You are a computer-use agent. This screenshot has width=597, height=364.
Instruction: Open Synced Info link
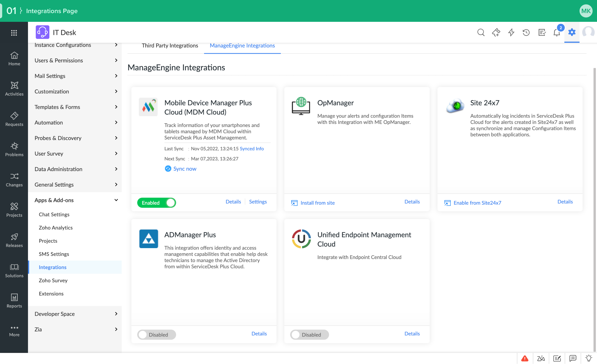pyautogui.click(x=252, y=149)
